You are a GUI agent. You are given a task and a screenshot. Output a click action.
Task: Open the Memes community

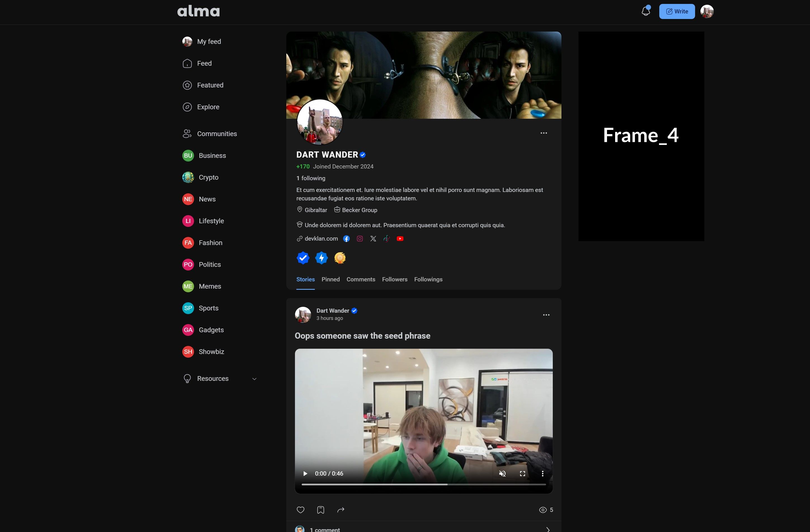[202, 286]
